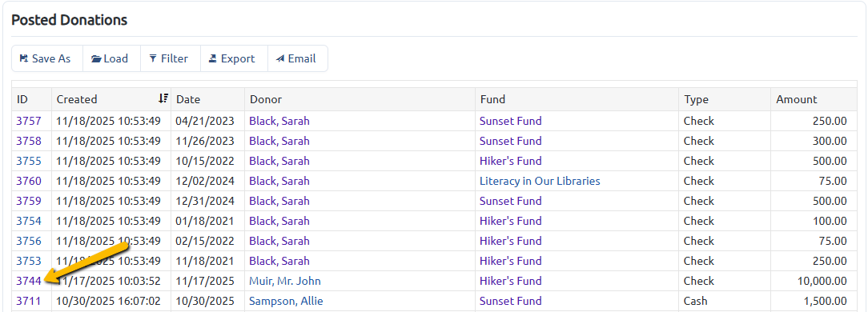868x312 pixels.
Task: Open the Load saved views button
Action: pyautogui.click(x=112, y=58)
